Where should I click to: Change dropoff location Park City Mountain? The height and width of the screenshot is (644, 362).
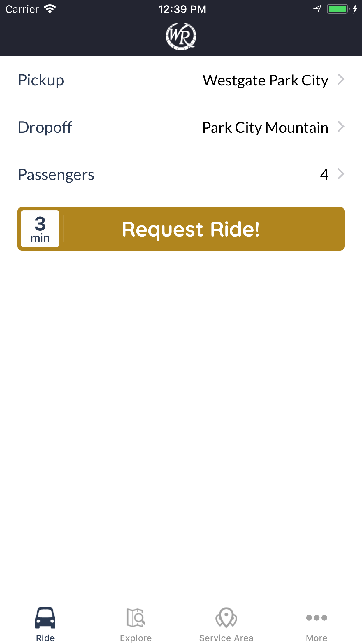[266, 127]
